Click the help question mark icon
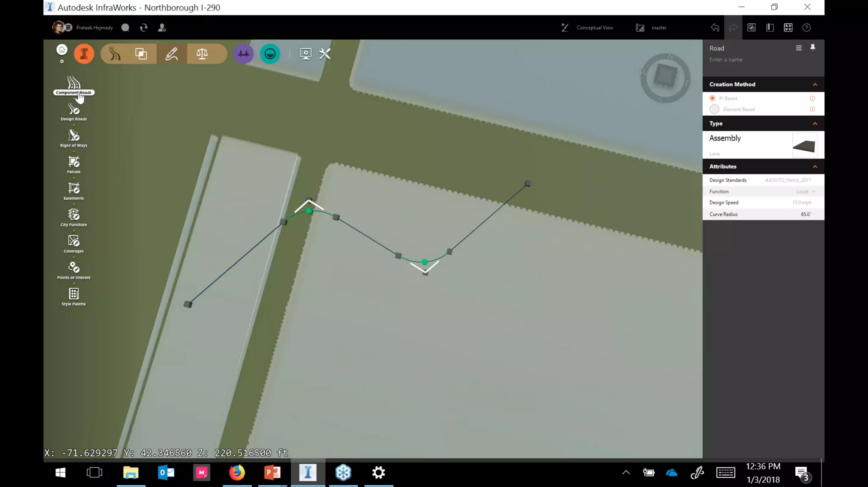The height and width of the screenshot is (487, 868). tap(807, 28)
